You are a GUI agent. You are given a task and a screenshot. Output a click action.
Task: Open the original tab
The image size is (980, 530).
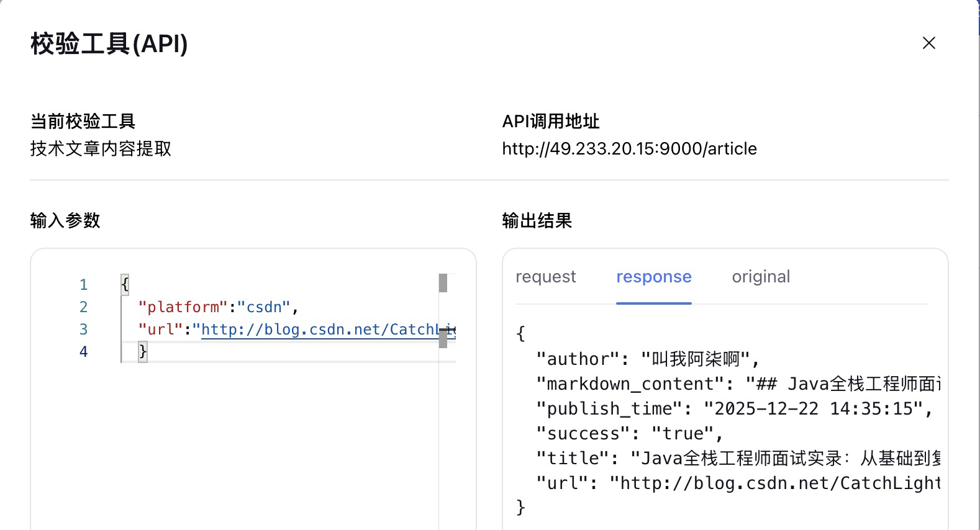(x=761, y=277)
